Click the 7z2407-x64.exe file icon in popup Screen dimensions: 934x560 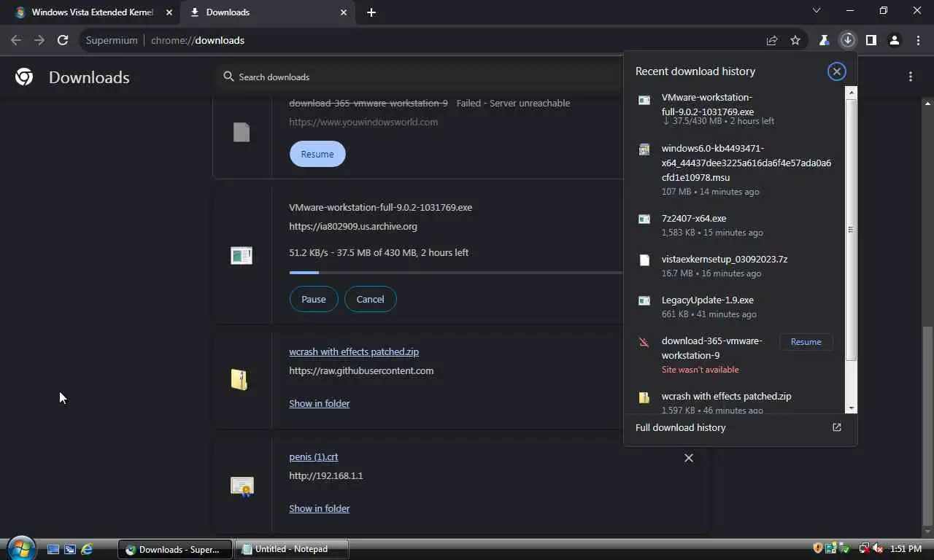(x=644, y=219)
